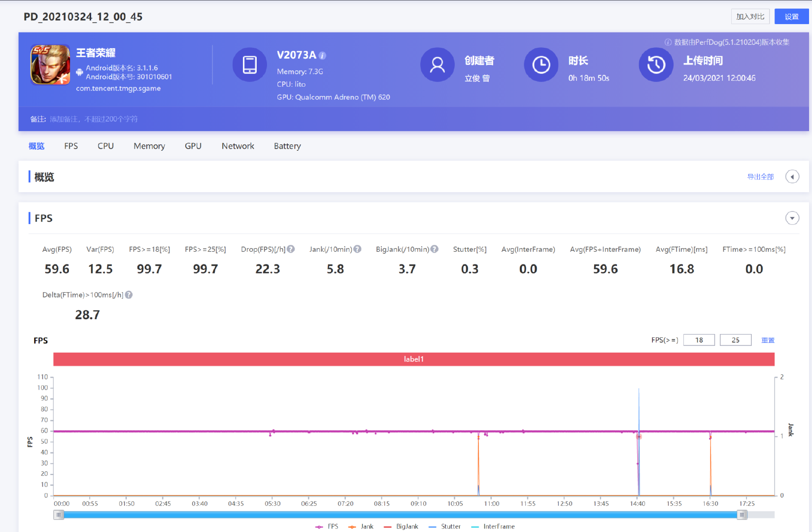Click the FPS threshold field showing 18
This screenshot has width=812, height=532.
click(x=699, y=340)
